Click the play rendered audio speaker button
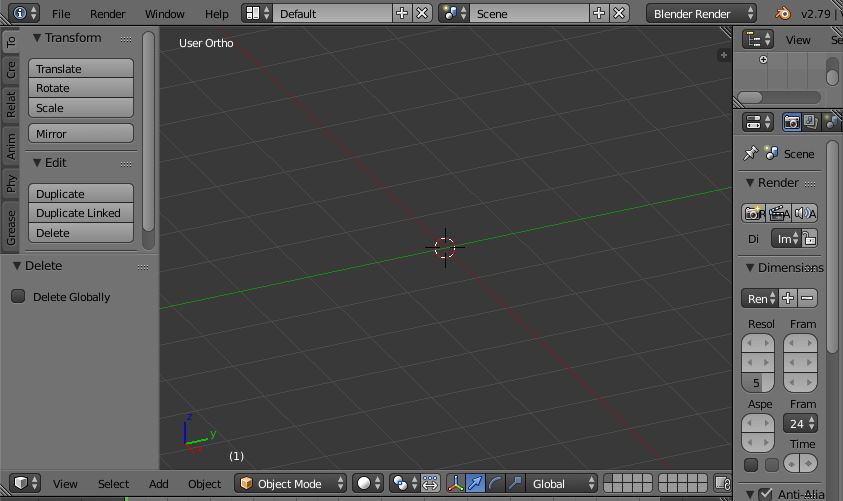 point(805,213)
